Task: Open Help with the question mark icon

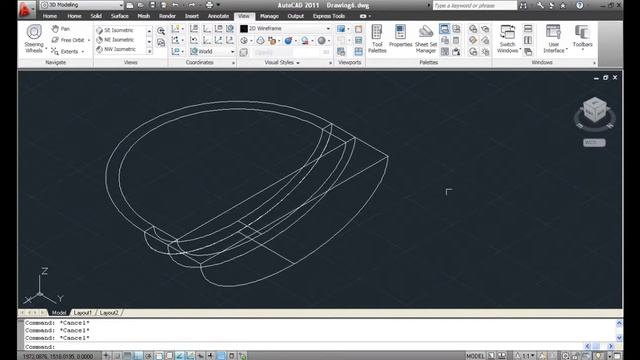Action: [x=580, y=5]
